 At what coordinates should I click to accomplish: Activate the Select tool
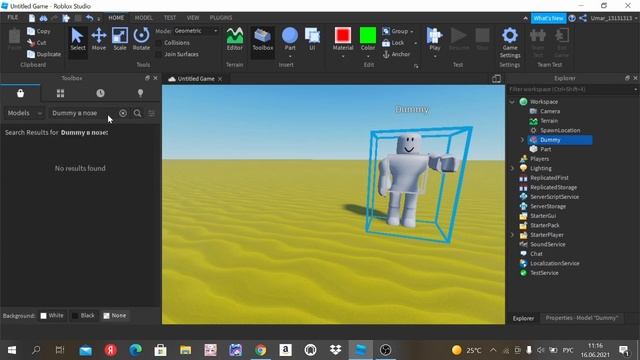click(x=77, y=39)
